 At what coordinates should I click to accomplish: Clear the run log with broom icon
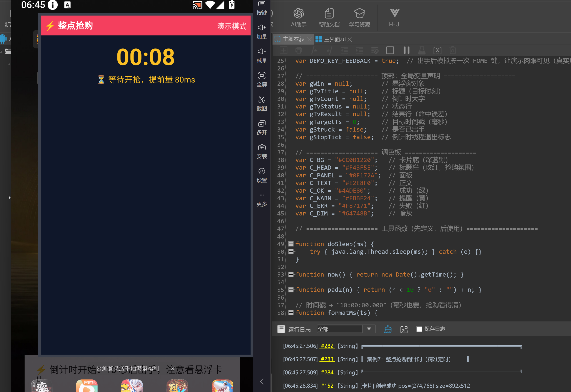tap(388, 329)
